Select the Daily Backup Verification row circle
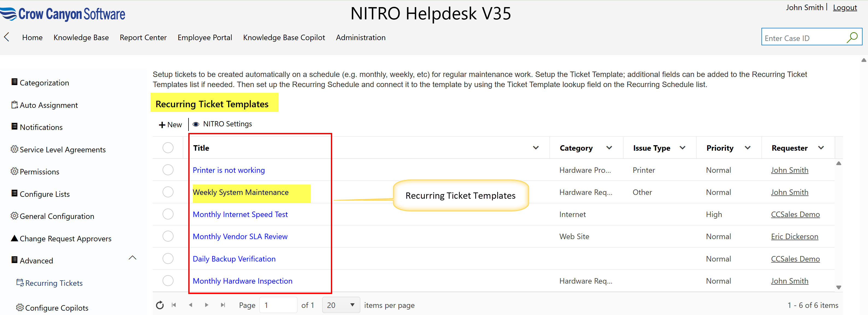Viewport: 868px width, 315px height. [x=168, y=258]
